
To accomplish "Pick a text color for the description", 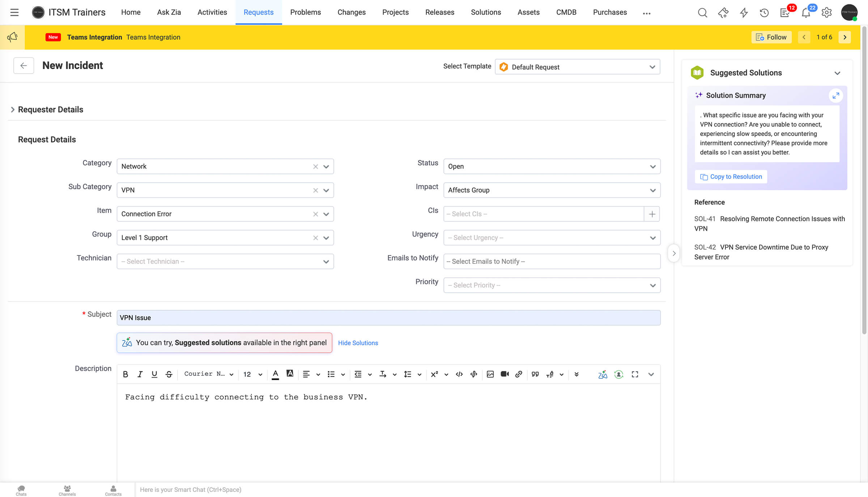I will click(275, 374).
